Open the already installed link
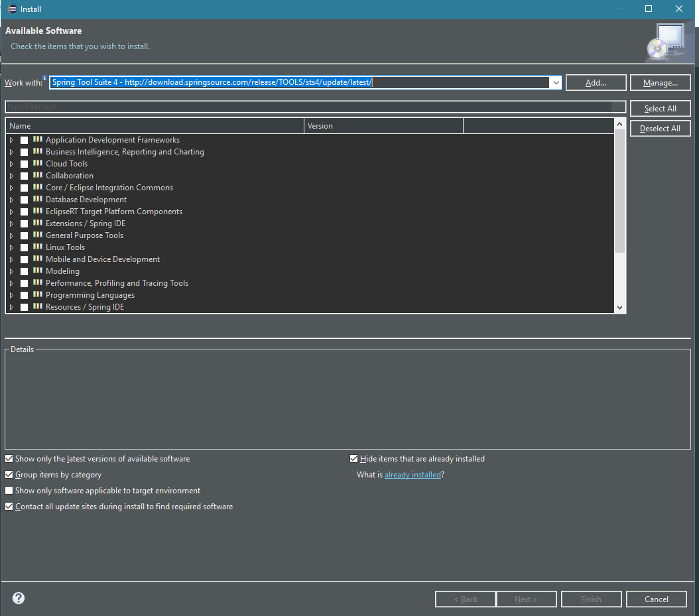The width and height of the screenshot is (699, 616). pos(413,475)
